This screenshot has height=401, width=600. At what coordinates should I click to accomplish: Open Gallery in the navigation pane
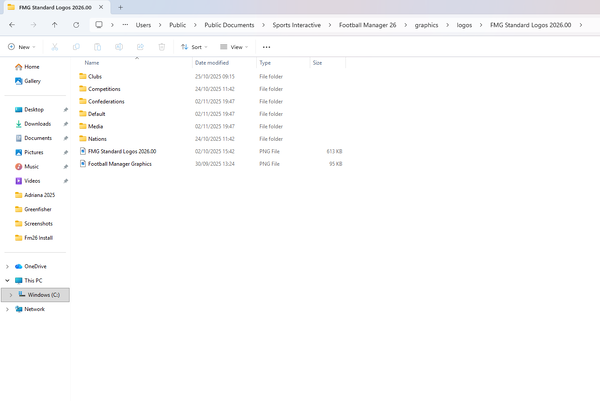click(x=32, y=81)
